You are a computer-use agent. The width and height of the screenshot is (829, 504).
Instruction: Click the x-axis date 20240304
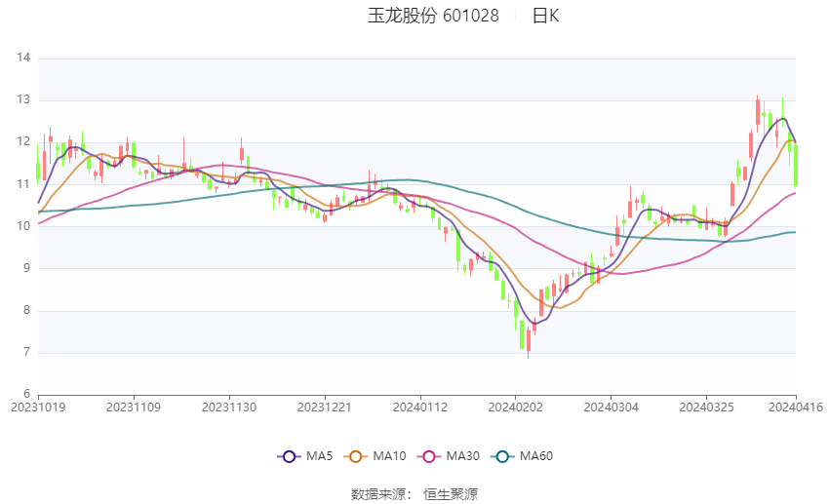tap(611, 407)
